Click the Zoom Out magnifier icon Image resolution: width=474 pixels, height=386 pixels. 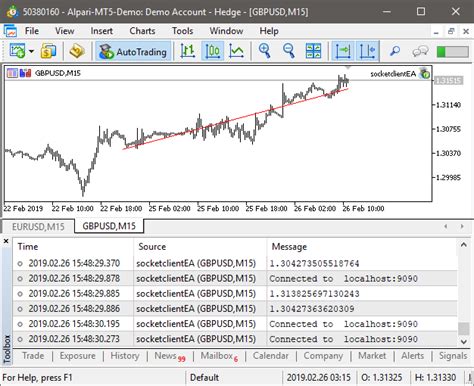(289, 51)
